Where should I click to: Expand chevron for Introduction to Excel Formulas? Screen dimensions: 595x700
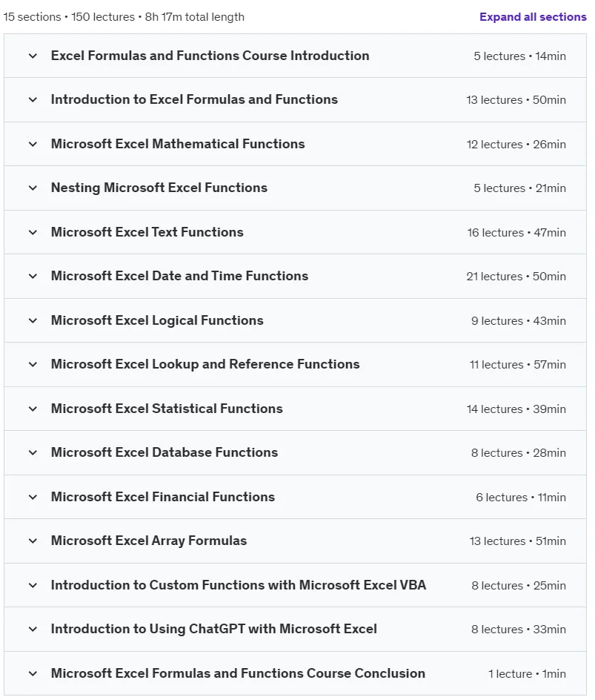pyautogui.click(x=33, y=99)
